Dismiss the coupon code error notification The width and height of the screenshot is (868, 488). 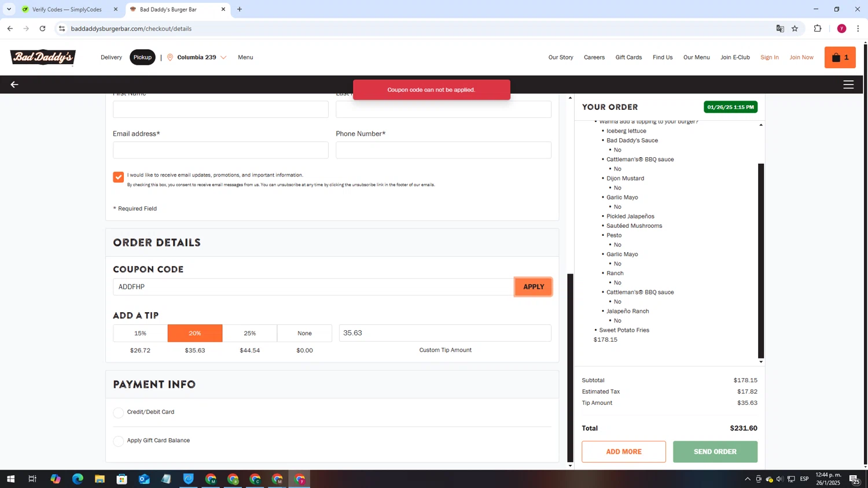pyautogui.click(x=432, y=90)
